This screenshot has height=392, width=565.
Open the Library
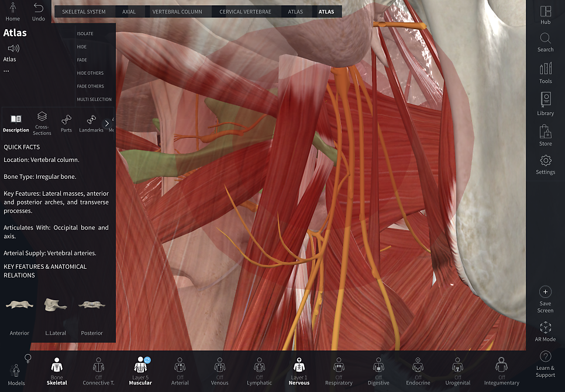point(545,103)
